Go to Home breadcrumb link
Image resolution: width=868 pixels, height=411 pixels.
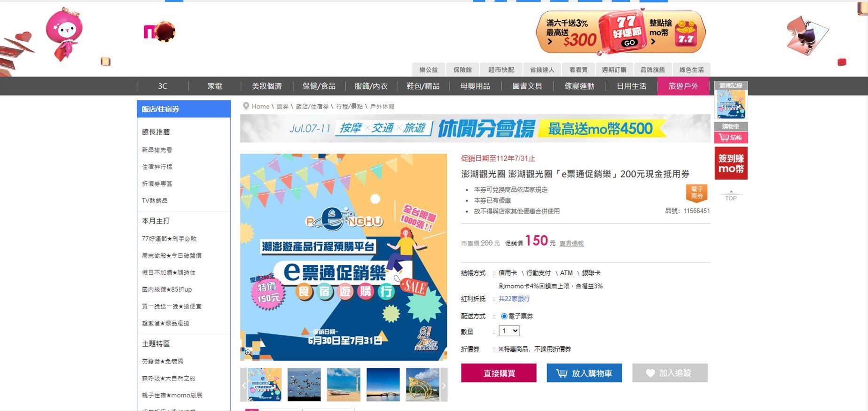tap(260, 106)
